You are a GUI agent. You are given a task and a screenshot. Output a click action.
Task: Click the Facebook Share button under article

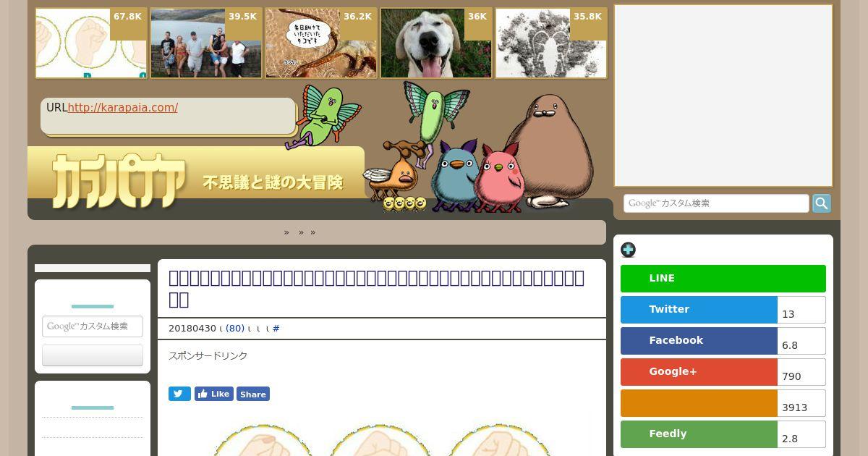click(253, 394)
